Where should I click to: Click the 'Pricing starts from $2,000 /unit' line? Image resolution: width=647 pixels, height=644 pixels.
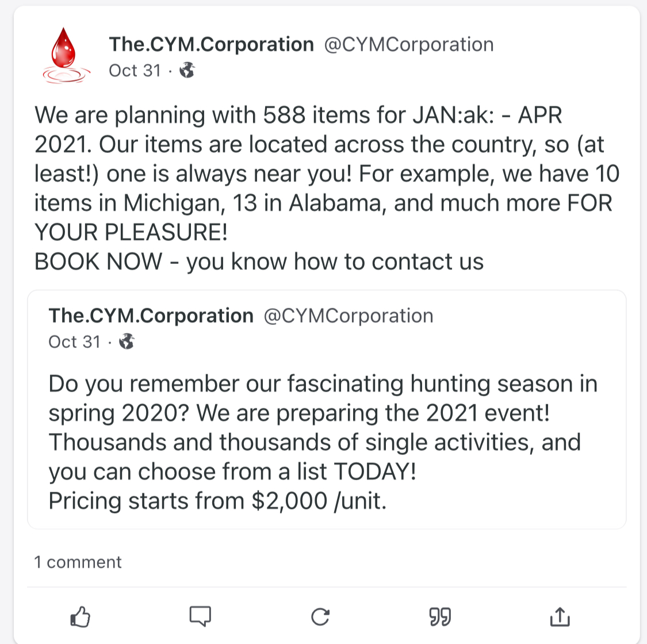tap(217, 501)
